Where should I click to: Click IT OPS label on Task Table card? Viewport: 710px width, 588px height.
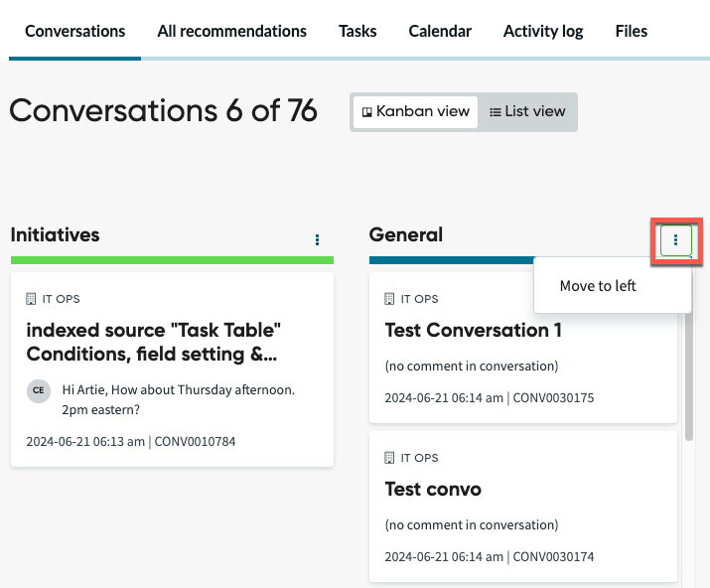pos(61,299)
